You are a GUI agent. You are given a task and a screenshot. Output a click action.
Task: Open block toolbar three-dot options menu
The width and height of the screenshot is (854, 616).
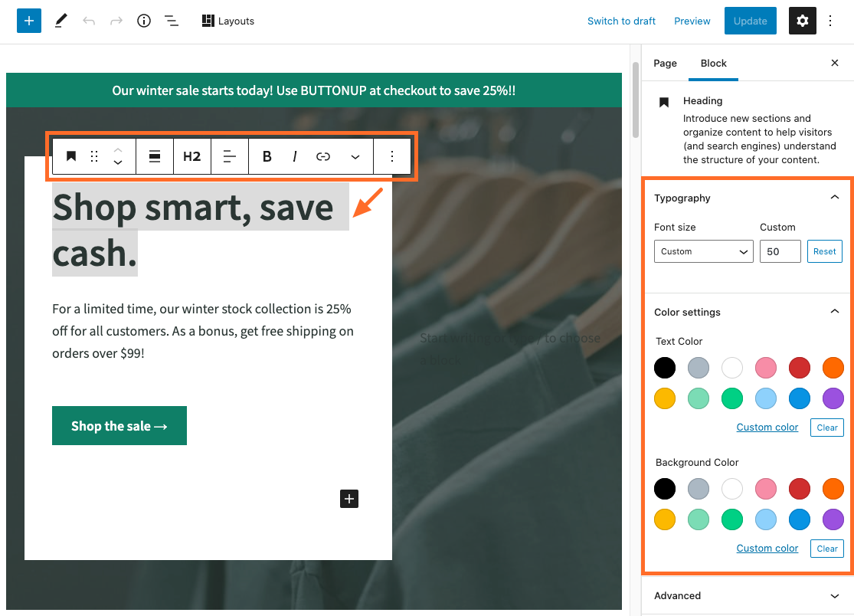click(392, 156)
